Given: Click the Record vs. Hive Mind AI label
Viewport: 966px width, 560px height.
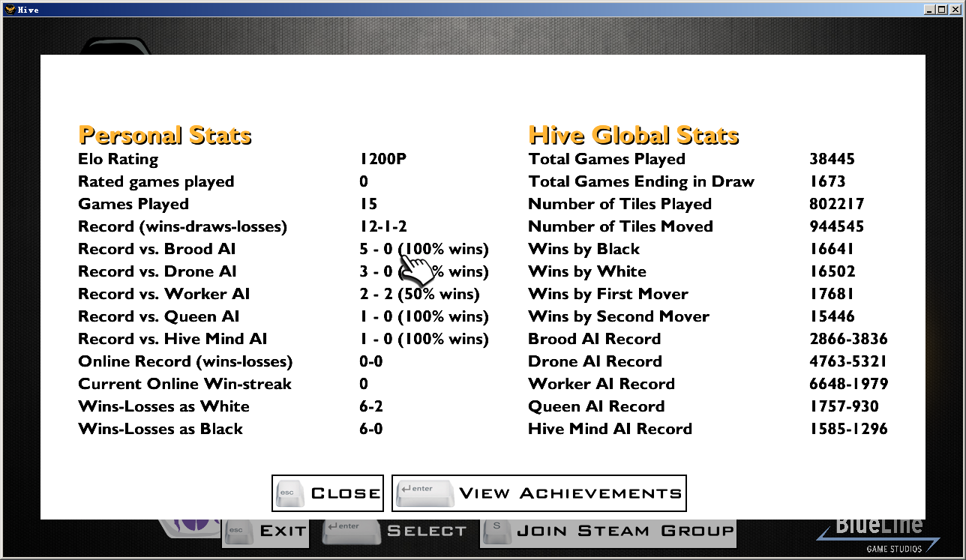Looking at the screenshot, I should pos(172,339).
